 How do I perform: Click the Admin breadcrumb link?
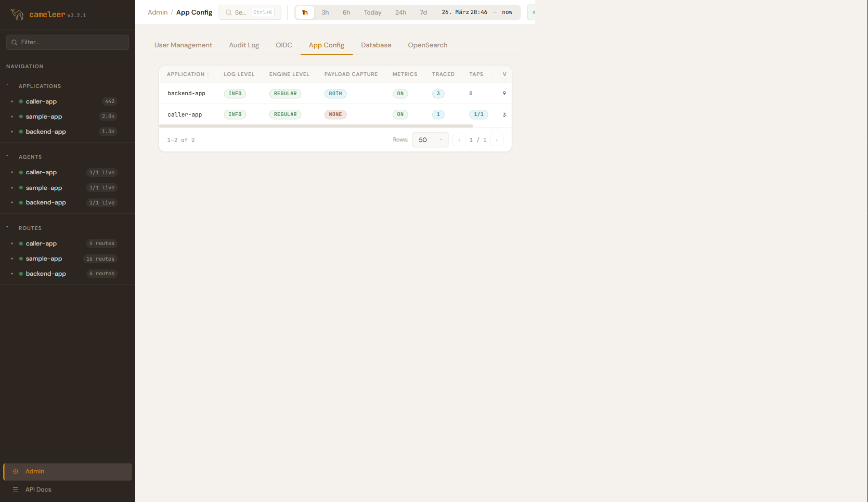(158, 12)
